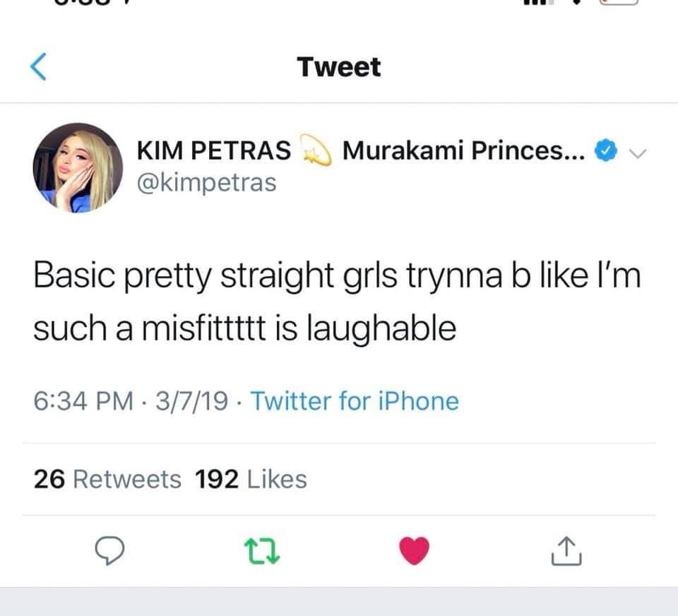Expand tweet options chevron menu
This screenshot has width=678, height=616.
pos(637,153)
